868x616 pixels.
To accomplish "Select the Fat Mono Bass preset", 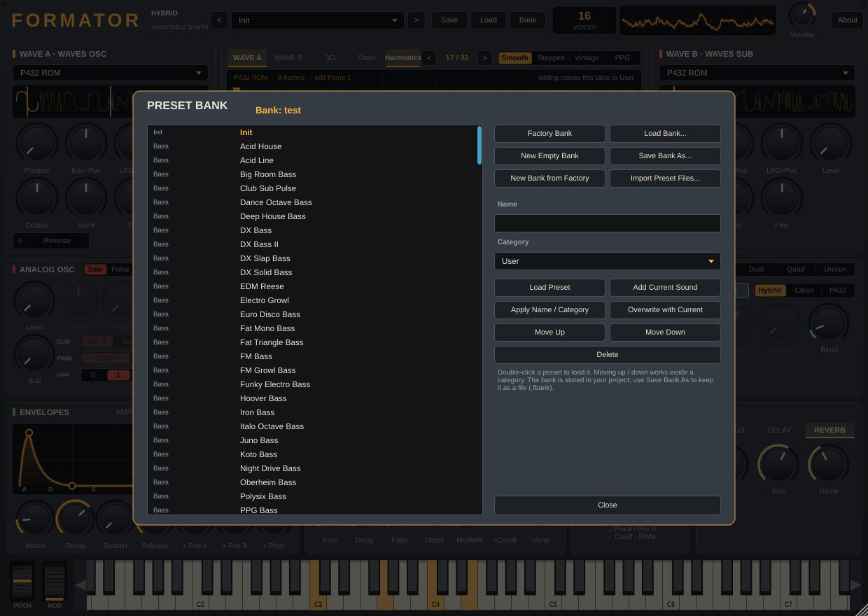I will pyautogui.click(x=312, y=328).
